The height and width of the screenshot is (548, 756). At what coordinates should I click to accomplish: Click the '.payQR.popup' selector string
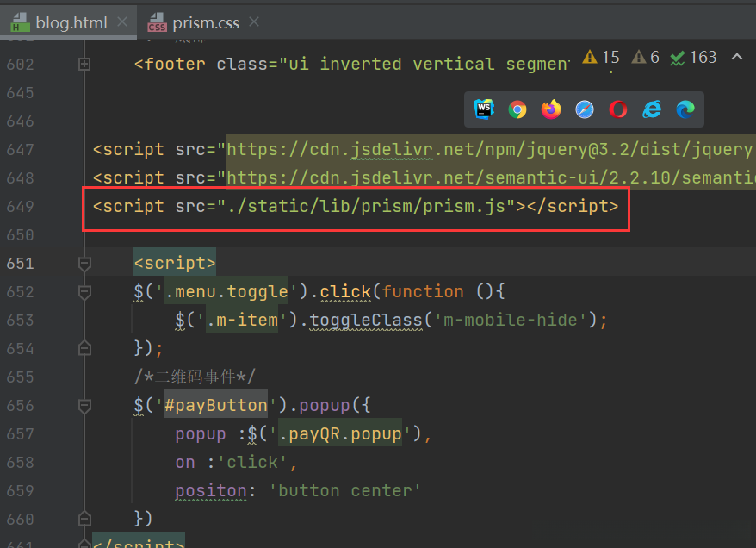tap(340, 434)
